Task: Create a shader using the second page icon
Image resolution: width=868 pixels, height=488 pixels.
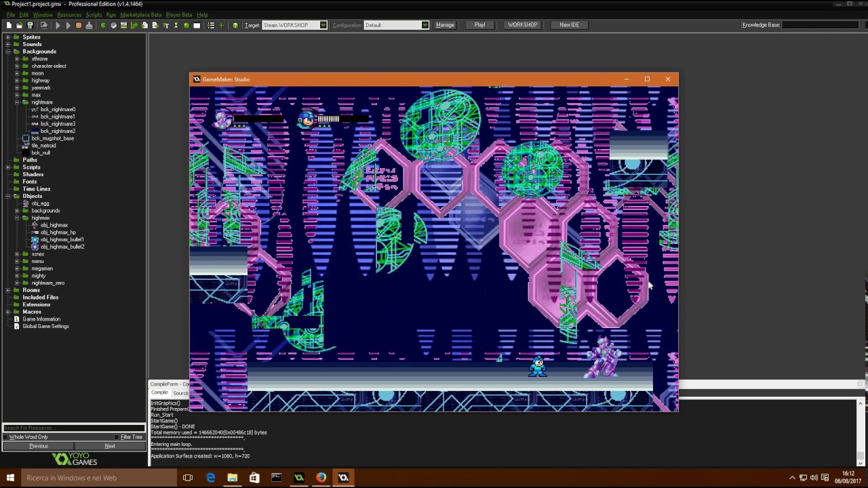Action: pyautogui.click(x=155, y=25)
